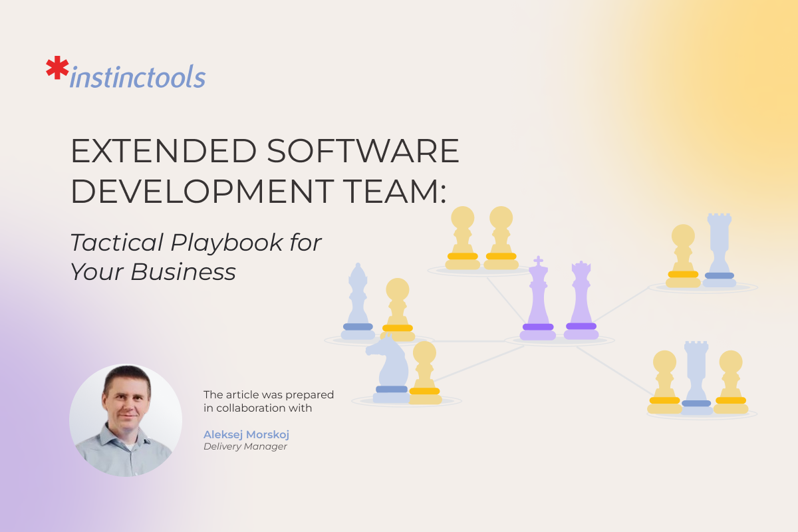
Task: Click the purple queen chess piece
Action: (581, 301)
